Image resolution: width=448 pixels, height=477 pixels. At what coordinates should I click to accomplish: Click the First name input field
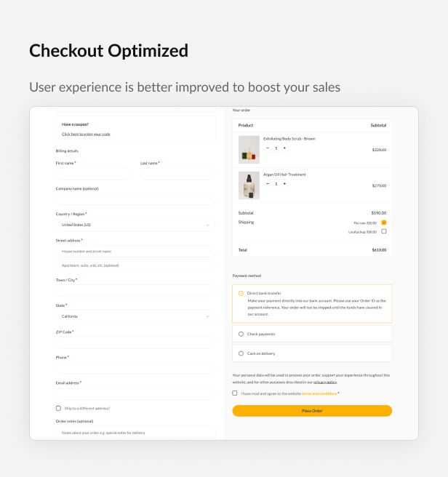(x=93, y=174)
